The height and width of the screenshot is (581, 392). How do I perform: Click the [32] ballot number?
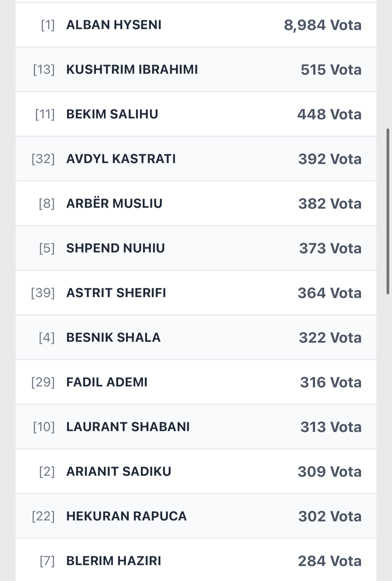tap(43, 159)
